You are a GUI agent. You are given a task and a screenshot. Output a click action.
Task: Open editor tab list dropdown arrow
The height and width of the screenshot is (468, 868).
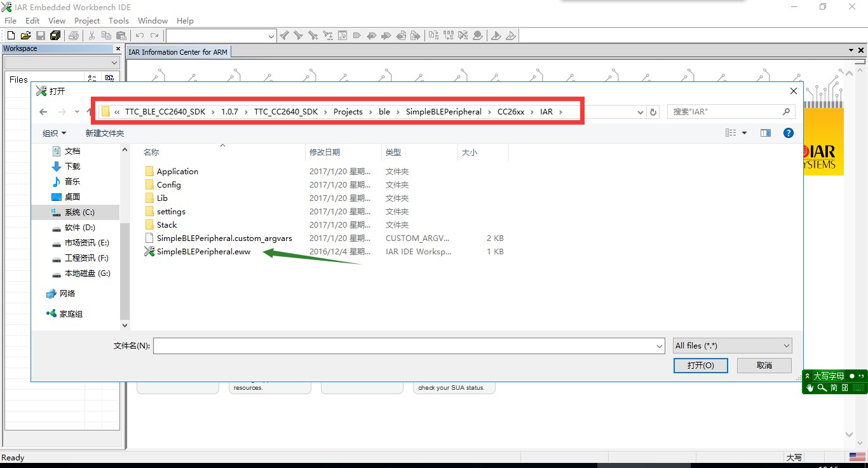[851, 50]
